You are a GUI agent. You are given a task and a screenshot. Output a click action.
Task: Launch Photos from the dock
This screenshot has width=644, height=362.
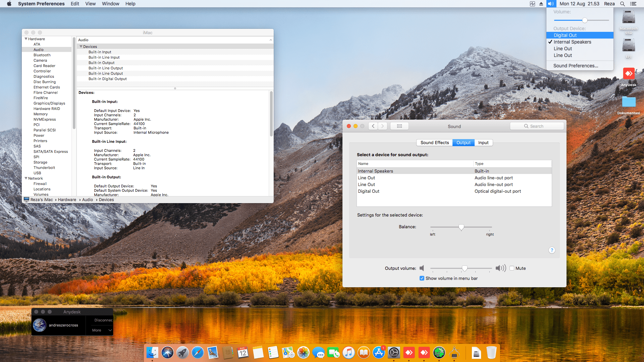(303, 353)
